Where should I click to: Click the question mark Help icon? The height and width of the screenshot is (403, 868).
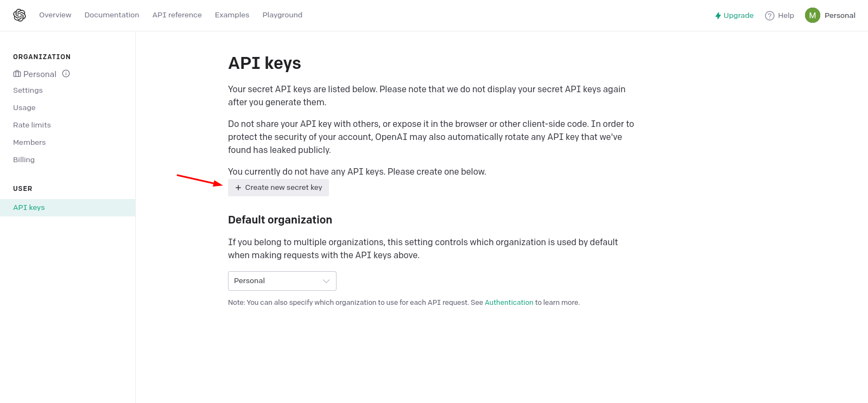pyautogui.click(x=769, y=16)
